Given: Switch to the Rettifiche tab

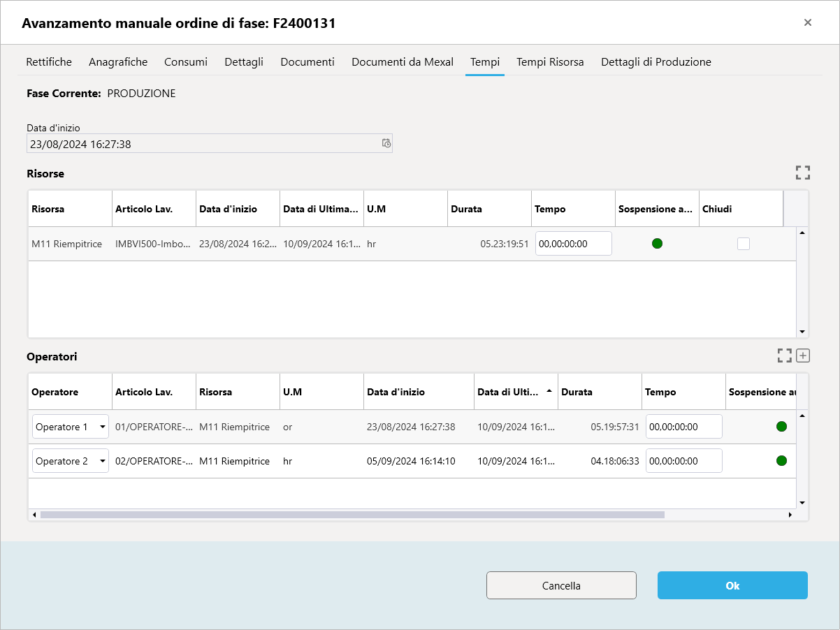Looking at the screenshot, I should 49,61.
